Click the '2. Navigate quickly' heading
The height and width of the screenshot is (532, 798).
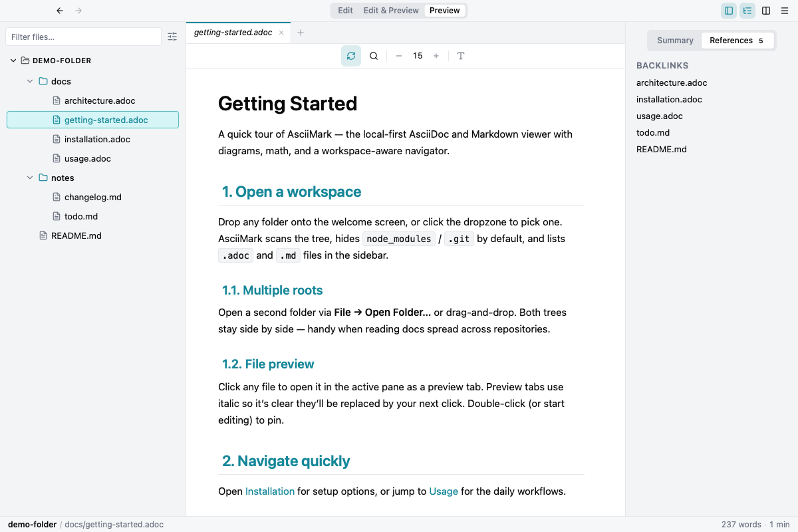[286, 461]
